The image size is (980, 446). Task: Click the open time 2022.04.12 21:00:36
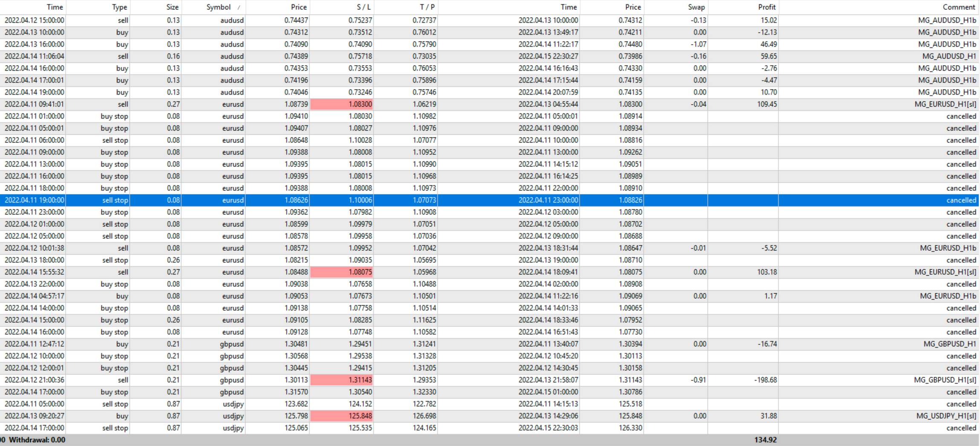(x=35, y=380)
